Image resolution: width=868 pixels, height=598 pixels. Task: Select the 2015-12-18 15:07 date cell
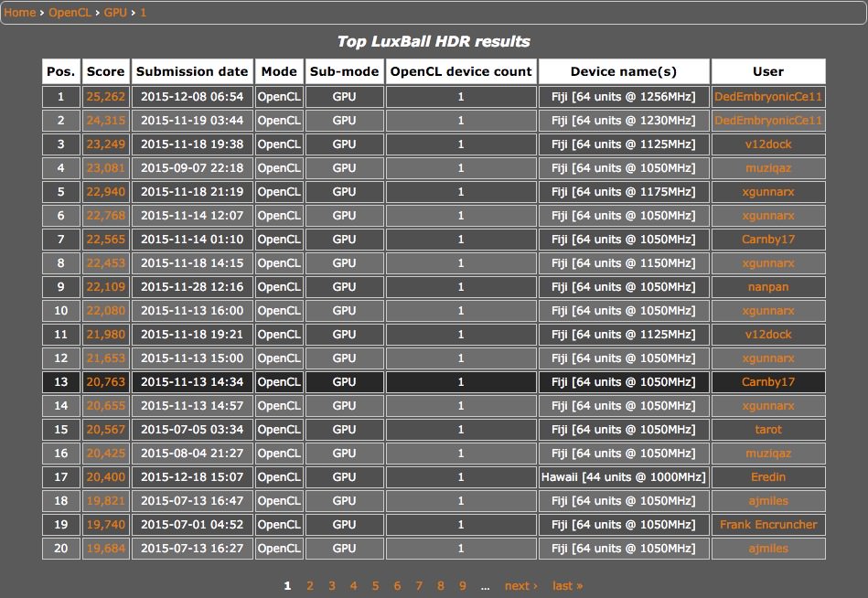point(192,477)
